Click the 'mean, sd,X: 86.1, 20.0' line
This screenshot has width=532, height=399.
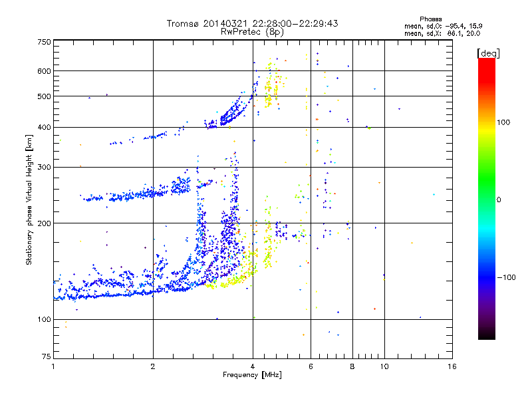pyautogui.click(x=442, y=33)
